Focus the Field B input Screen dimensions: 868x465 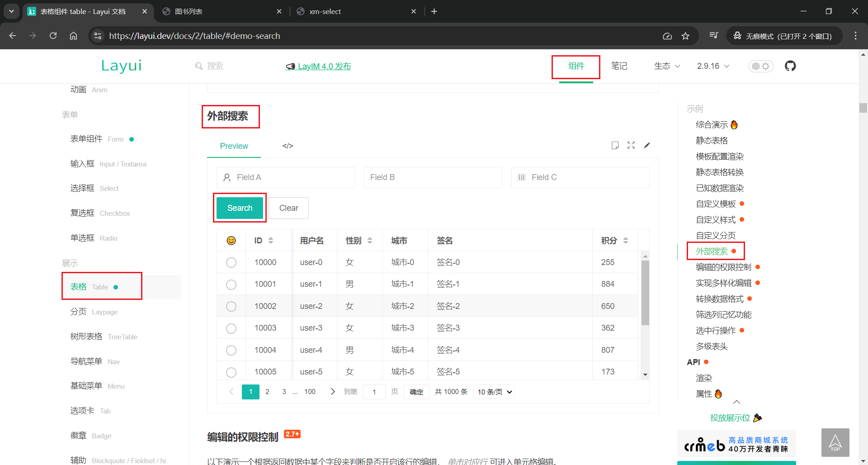pos(433,177)
